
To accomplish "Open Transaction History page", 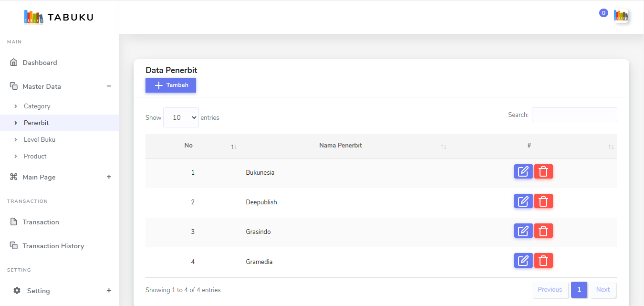I will click(x=53, y=246).
